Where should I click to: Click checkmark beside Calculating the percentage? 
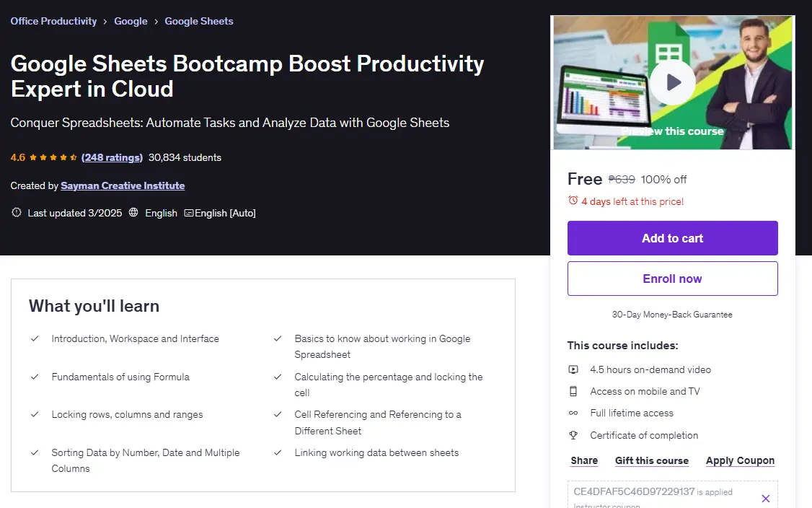(x=278, y=377)
